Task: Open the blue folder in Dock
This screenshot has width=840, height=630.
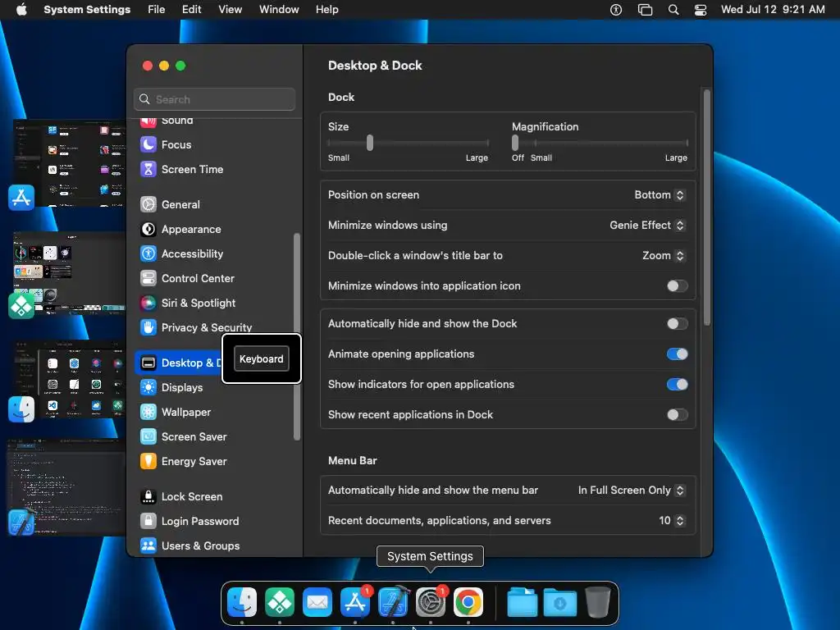Action: click(523, 603)
